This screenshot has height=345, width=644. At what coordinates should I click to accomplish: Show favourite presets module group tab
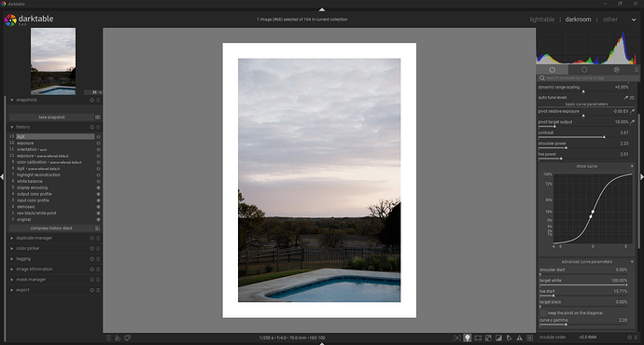(x=584, y=70)
